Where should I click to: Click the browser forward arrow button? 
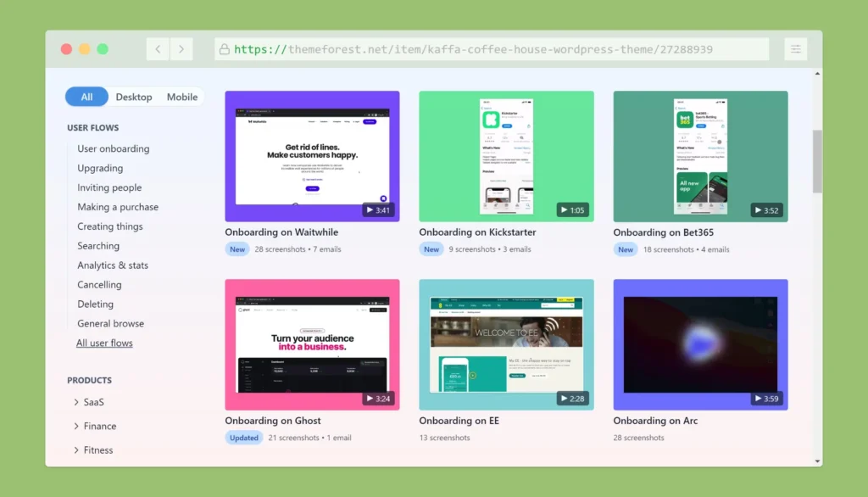tap(181, 49)
